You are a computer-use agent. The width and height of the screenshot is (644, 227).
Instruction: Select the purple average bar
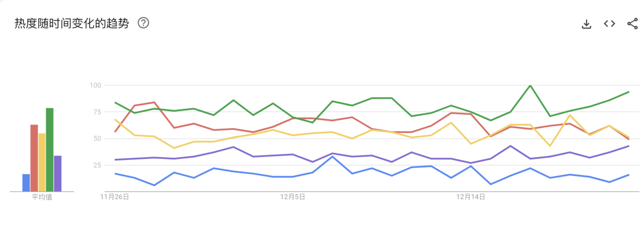point(57,173)
